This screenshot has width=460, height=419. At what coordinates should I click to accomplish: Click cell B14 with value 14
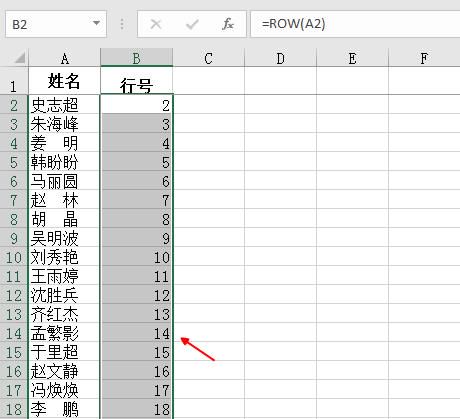pos(137,333)
